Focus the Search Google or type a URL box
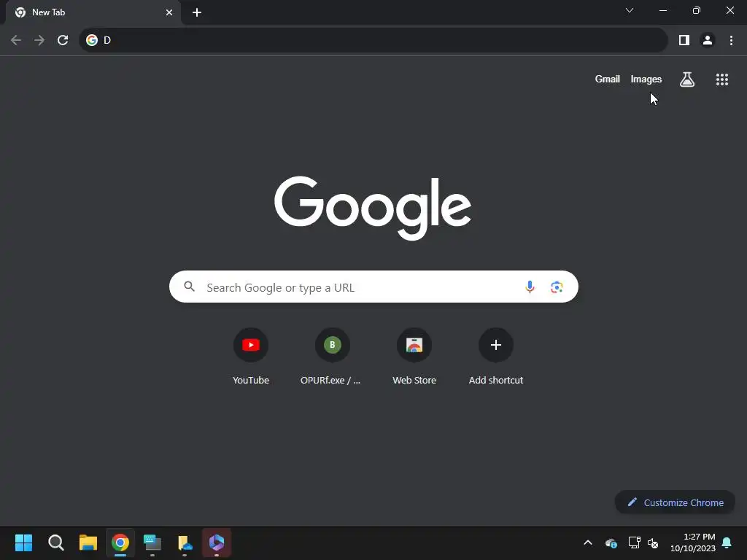This screenshot has width=747, height=560. (x=373, y=287)
